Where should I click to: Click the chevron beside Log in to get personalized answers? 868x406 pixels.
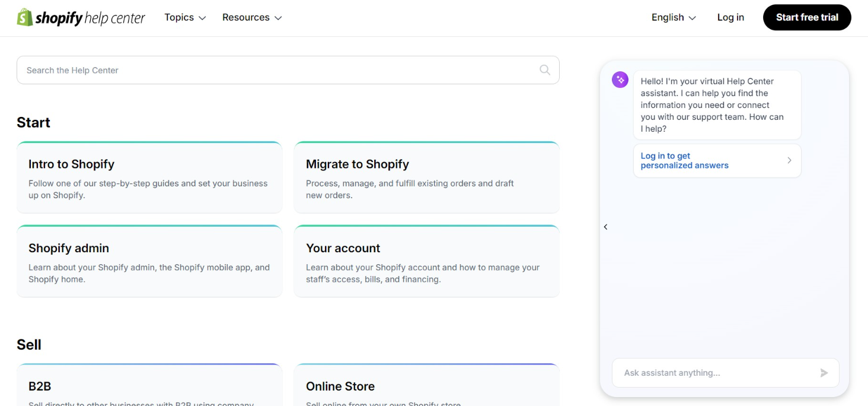pyautogui.click(x=789, y=160)
